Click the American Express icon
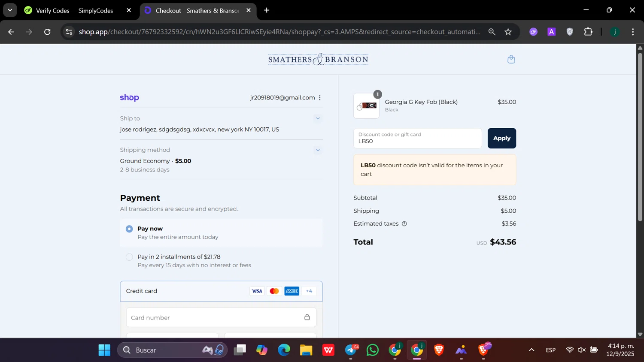Viewport: 644px width, 362px height. (292, 291)
